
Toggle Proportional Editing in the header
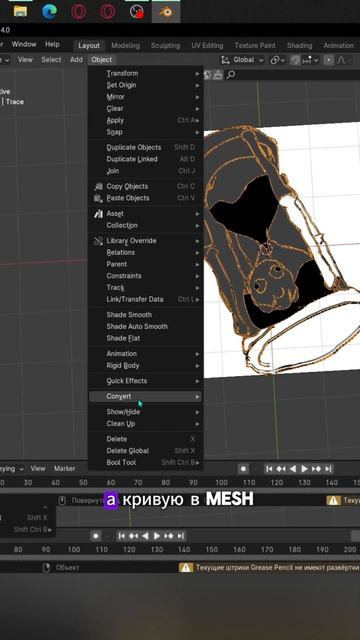pos(329,60)
